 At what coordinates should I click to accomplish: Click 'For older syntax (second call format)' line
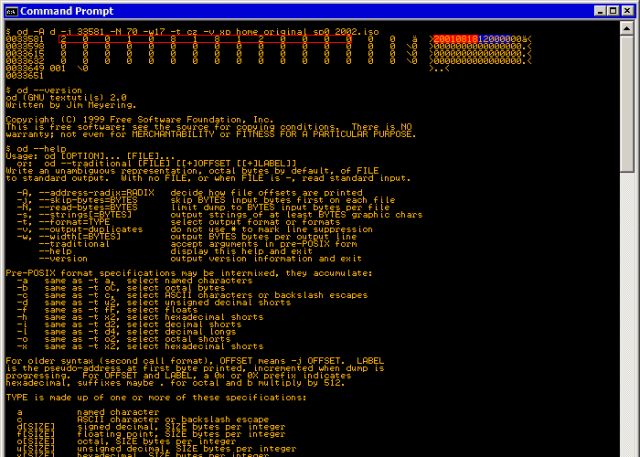pos(195,361)
